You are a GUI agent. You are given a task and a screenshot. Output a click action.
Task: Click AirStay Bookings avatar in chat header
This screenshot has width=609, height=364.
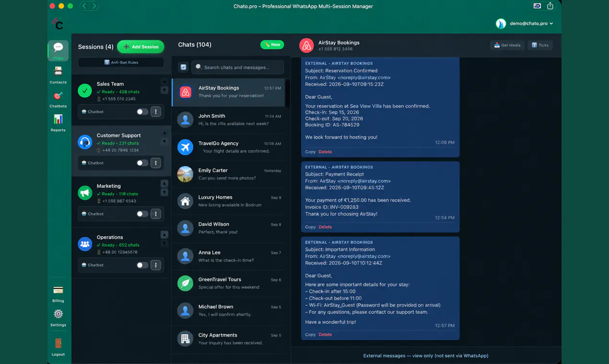(306, 45)
